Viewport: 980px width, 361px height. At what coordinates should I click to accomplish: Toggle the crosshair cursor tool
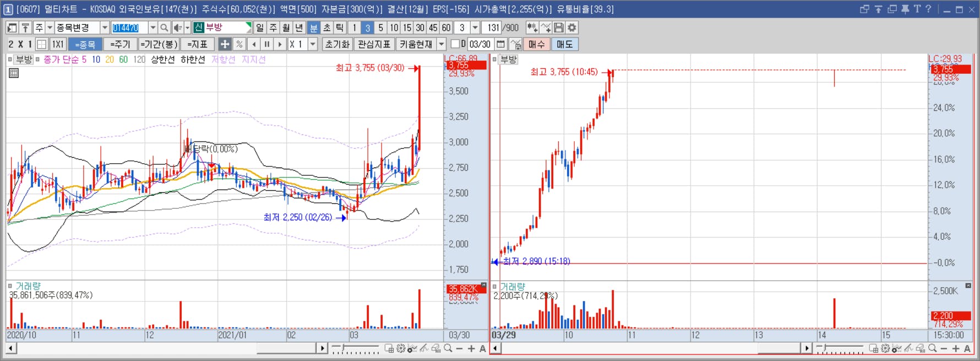tap(225, 44)
